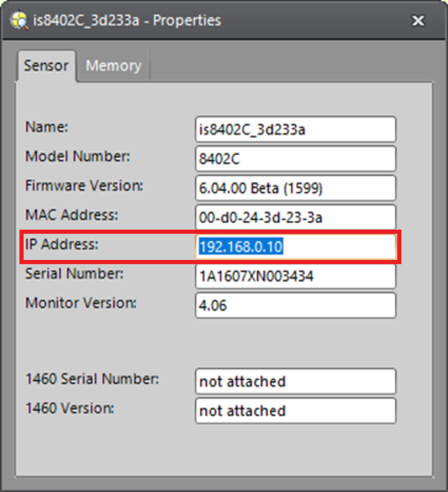
Task: Click the "IP Address:" label
Action: [x=62, y=244]
